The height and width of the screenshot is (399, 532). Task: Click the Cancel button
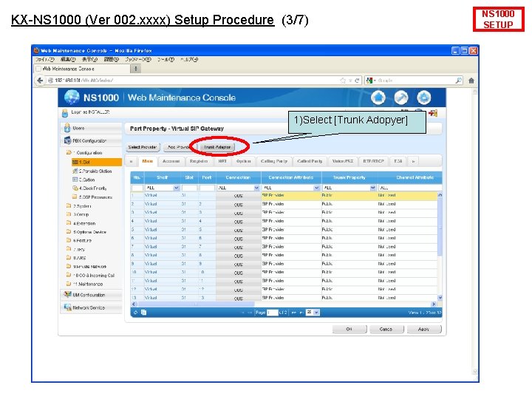(x=386, y=329)
